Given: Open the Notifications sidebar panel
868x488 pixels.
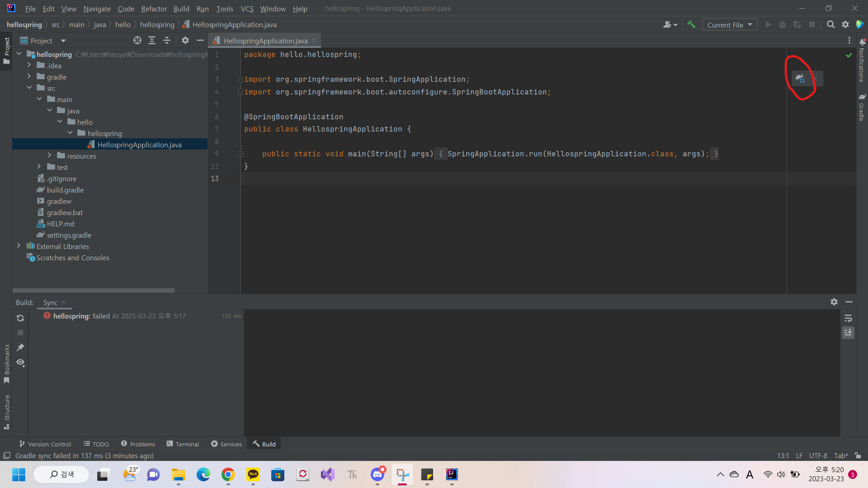Looking at the screenshot, I should tap(862, 61).
